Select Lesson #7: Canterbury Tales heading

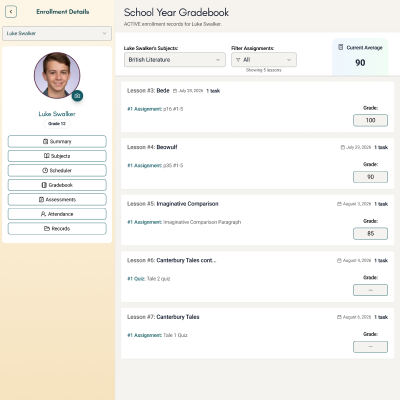(163, 317)
